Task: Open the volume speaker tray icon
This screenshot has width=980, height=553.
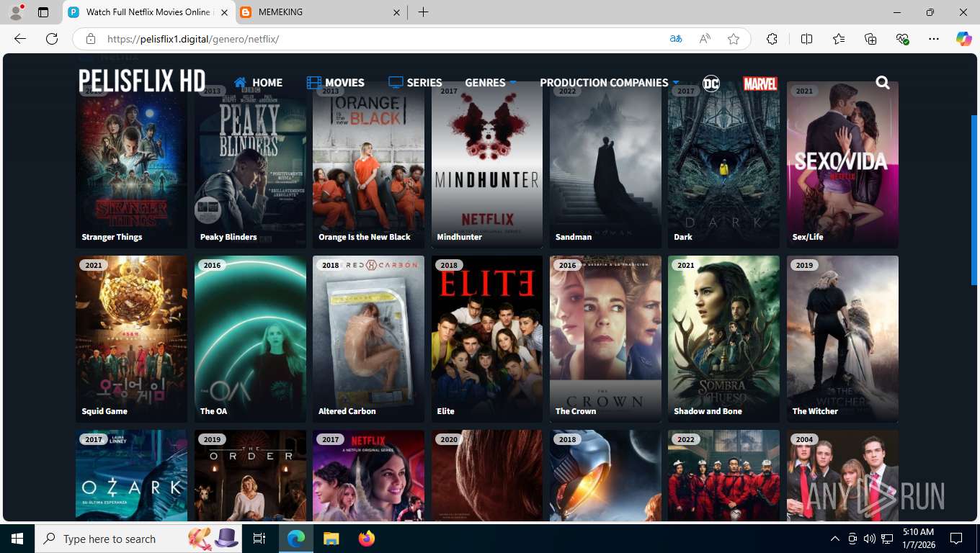Action: (870, 539)
